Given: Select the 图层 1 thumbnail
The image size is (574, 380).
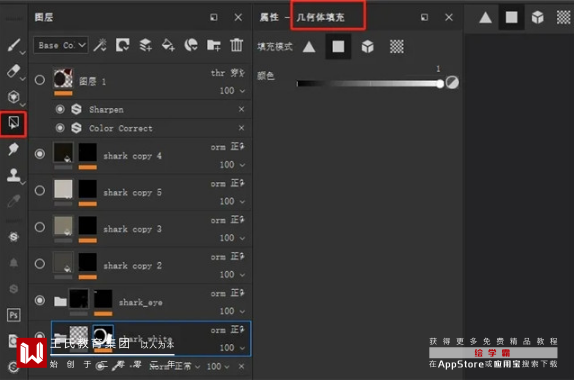Looking at the screenshot, I should [63, 78].
